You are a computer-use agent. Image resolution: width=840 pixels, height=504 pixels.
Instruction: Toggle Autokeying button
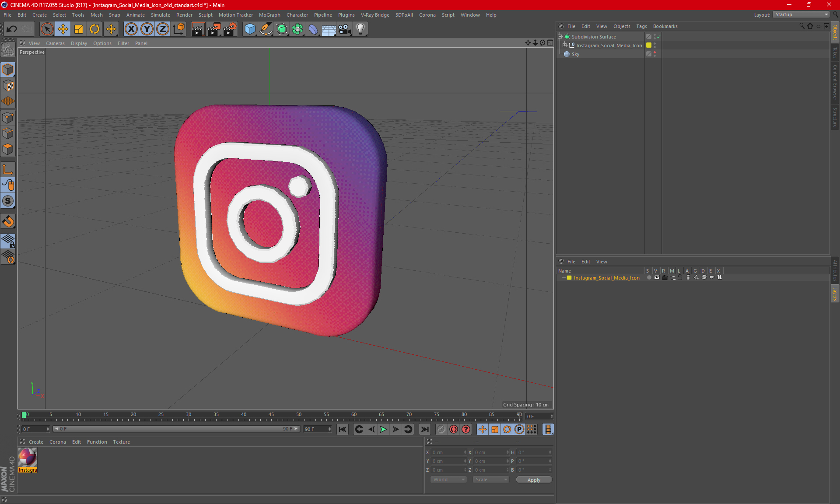tap(454, 429)
